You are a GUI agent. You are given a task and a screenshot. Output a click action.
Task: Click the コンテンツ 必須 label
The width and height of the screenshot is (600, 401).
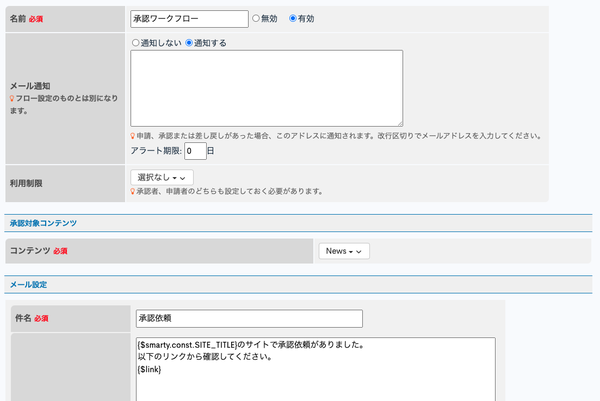tap(39, 251)
